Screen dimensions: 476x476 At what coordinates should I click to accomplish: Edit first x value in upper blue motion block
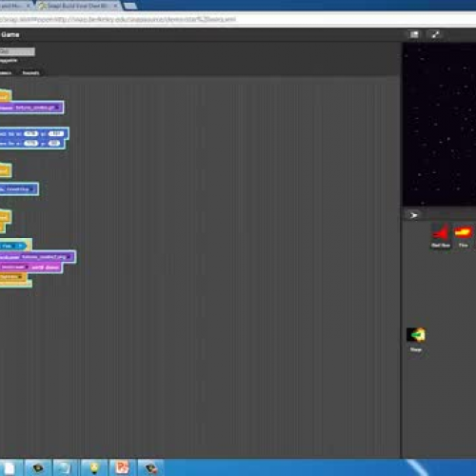pyautogui.click(x=31, y=133)
